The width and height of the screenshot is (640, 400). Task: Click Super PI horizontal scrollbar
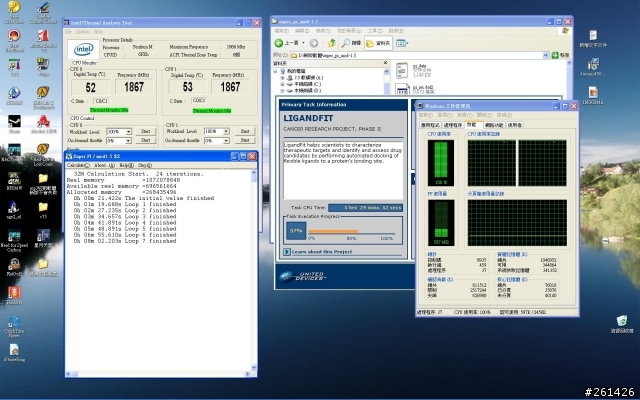click(x=159, y=374)
